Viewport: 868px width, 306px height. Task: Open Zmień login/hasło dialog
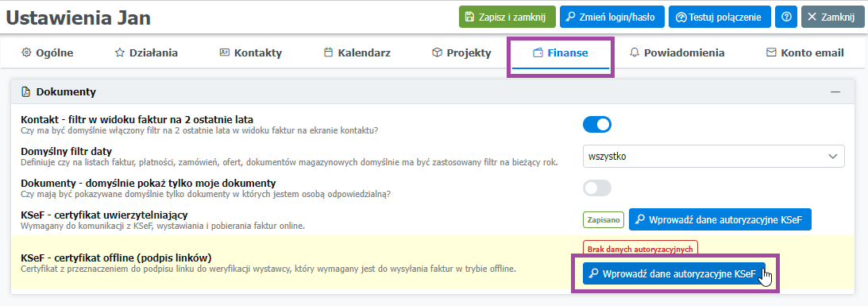click(x=611, y=17)
